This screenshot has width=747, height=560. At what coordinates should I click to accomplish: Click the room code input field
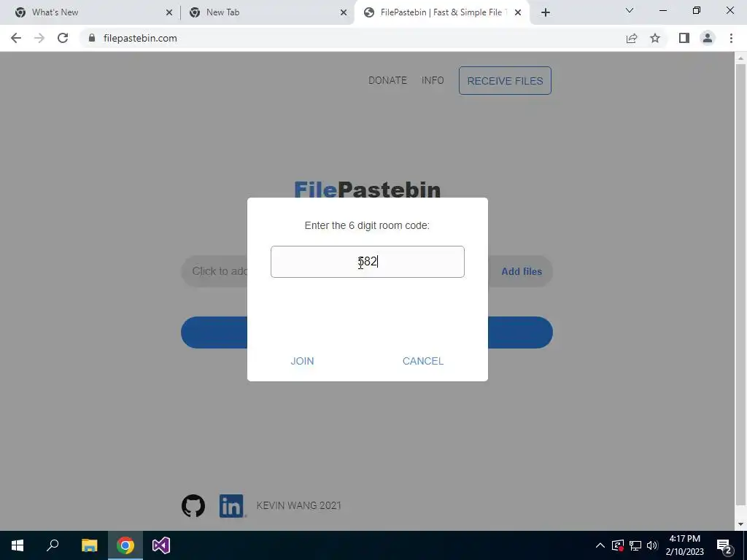coord(368,262)
